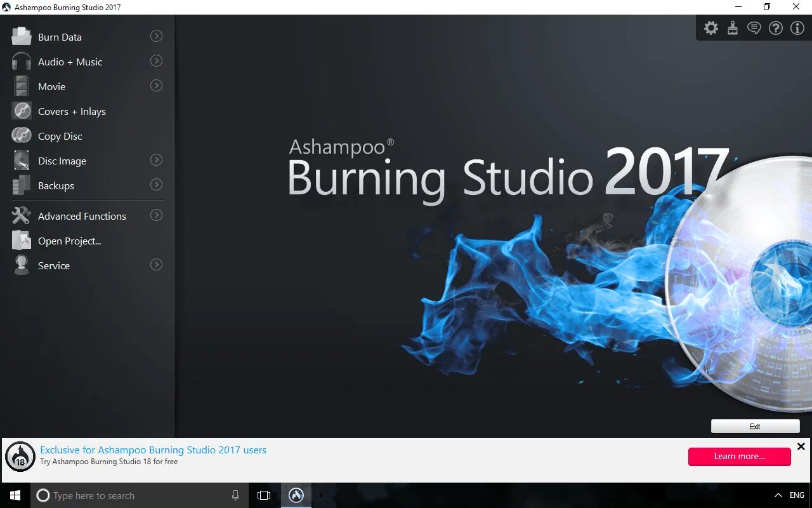Click the Service person icon

[22, 265]
